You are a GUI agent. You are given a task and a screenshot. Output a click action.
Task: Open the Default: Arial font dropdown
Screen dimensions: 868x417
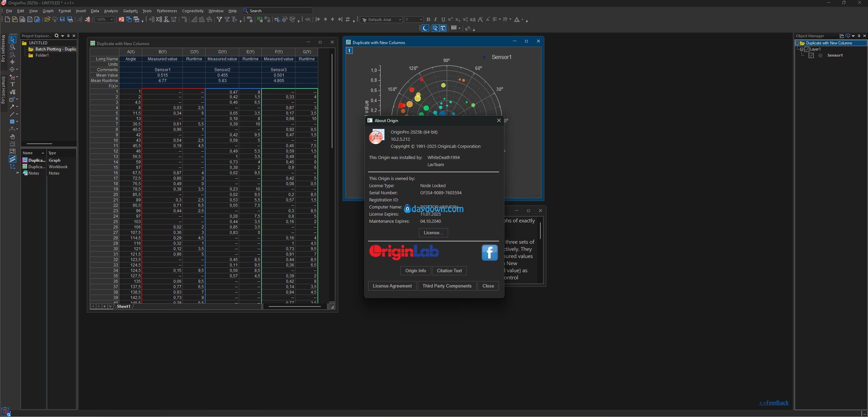tap(400, 20)
